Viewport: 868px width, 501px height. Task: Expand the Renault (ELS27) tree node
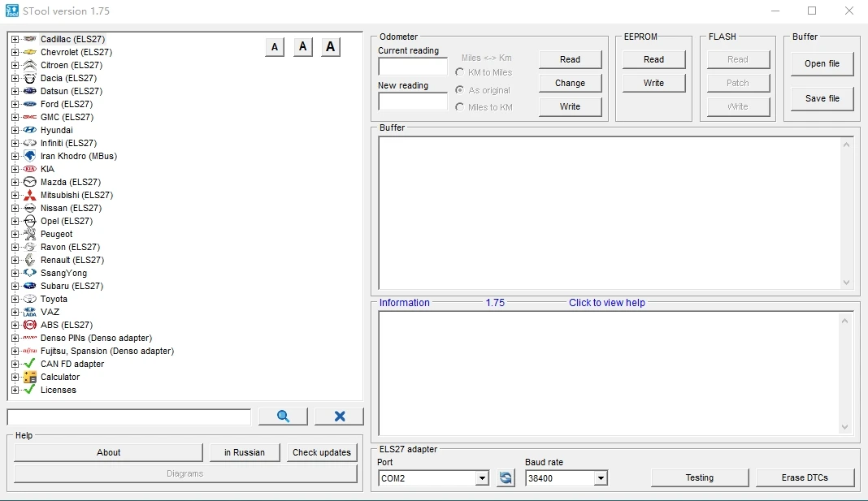pos(15,260)
